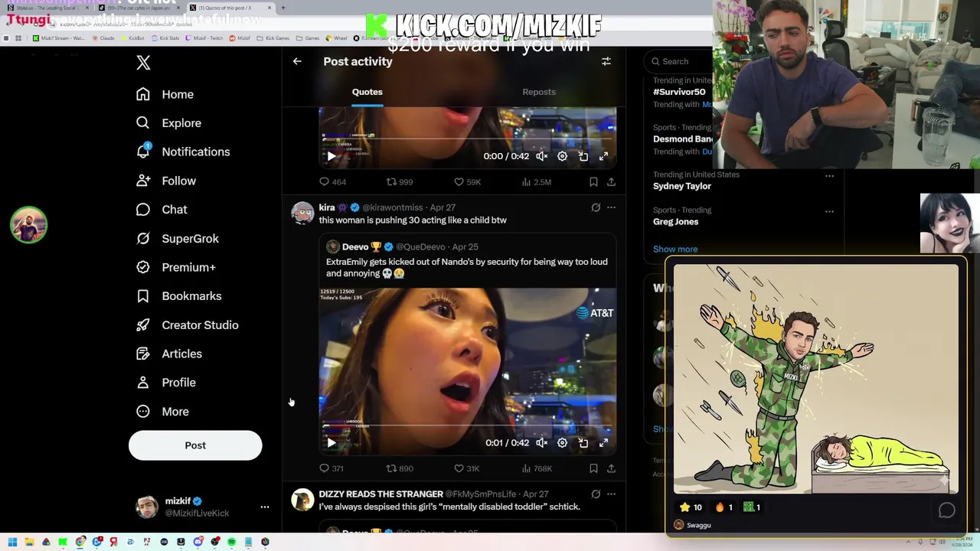Click the Search input field
This screenshot has width=980, height=551.
678,61
